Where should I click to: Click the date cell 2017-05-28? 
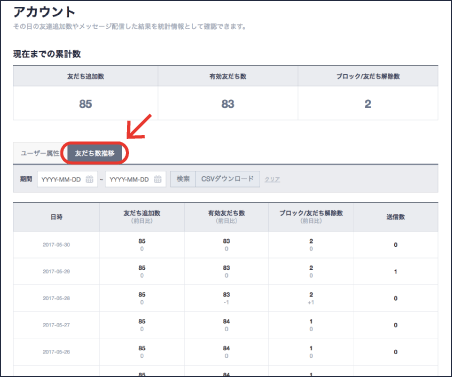pyautogui.click(x=56, y=298)
